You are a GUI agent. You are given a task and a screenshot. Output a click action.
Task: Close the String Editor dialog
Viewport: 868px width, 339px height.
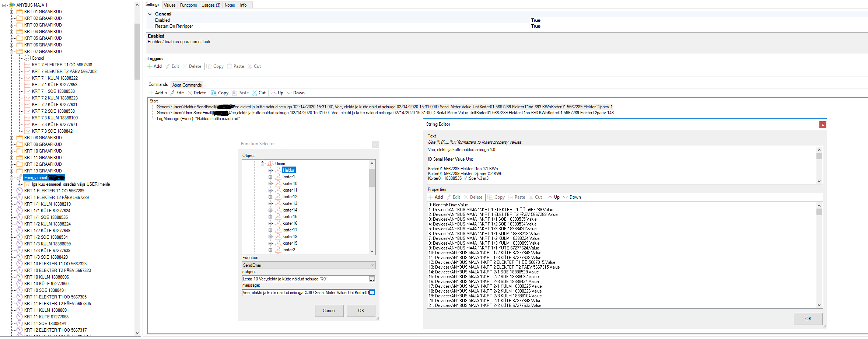coord(822,125)
